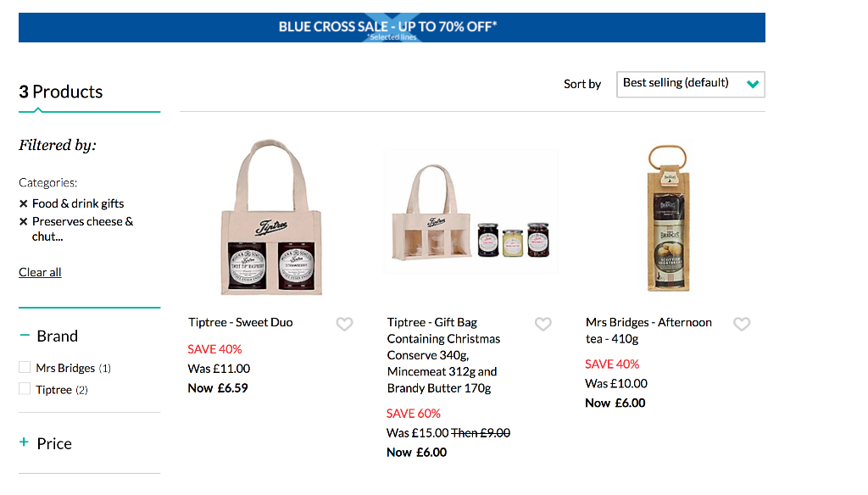Tick the Tiptree brand checkbox
The width and height of the screenshot is (868, 495).
[x=25, y=389]
